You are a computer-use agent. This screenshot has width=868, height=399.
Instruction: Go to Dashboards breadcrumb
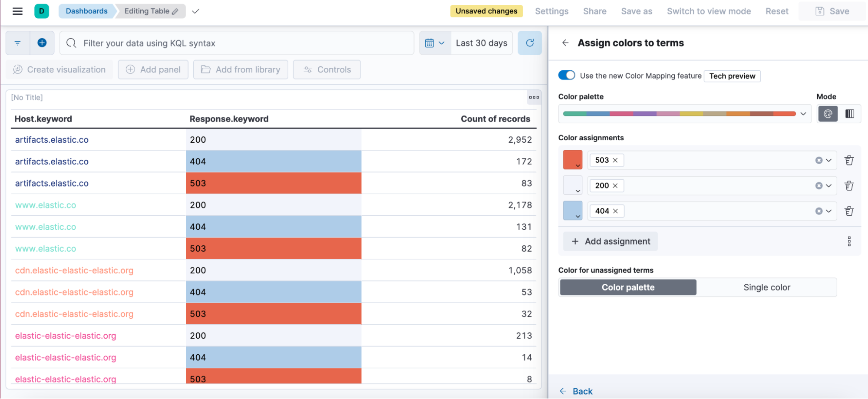[86, 11]
